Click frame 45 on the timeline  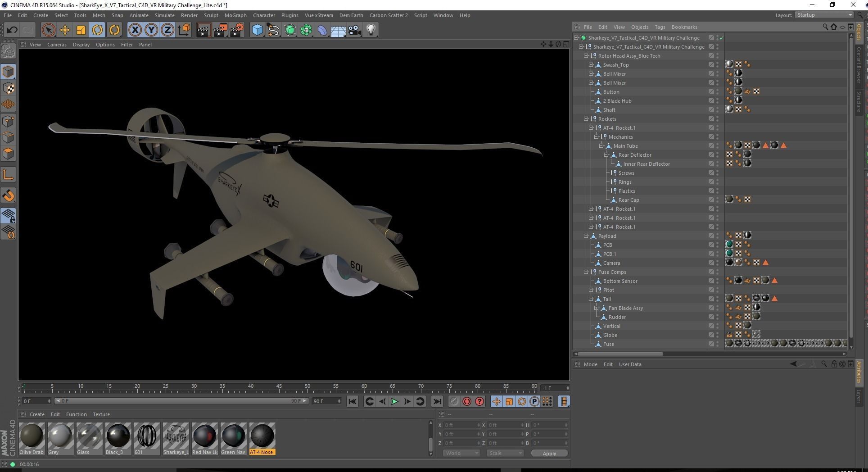click(x=279, y=387)
